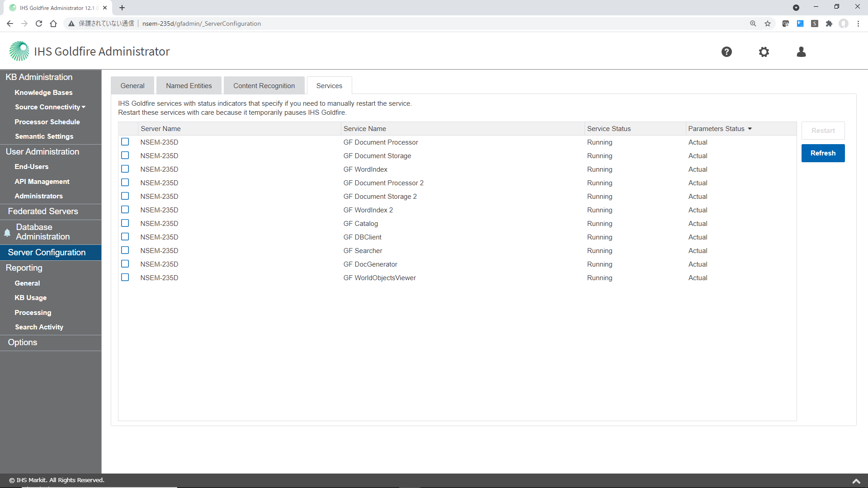Open KB Usage report
The image size is (868, 488).
[x=30, y=298]
